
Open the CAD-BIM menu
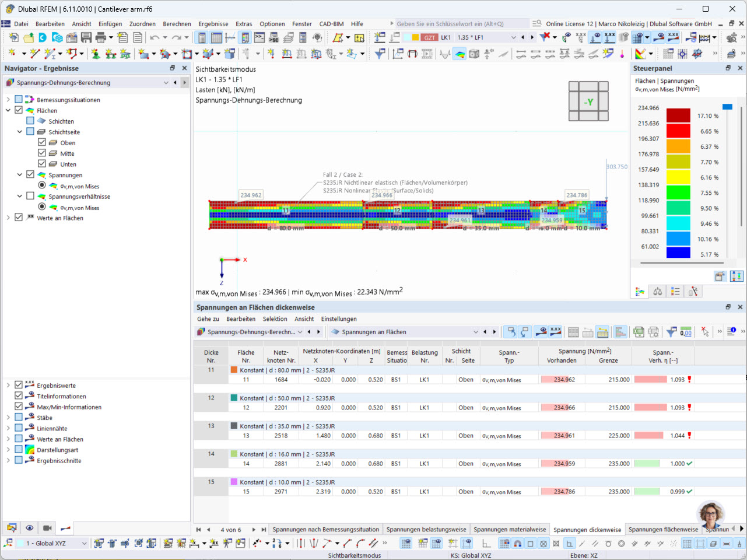(331, 24)
